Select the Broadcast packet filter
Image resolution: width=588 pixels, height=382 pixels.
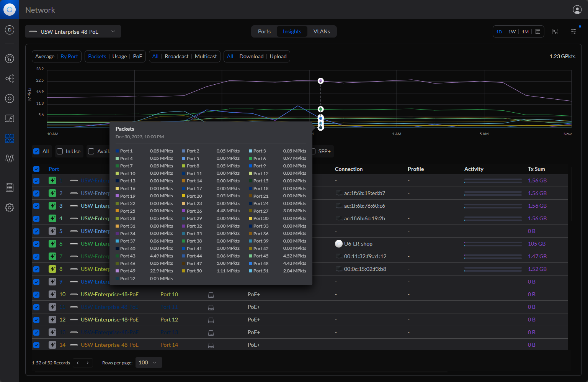point(176,56)
